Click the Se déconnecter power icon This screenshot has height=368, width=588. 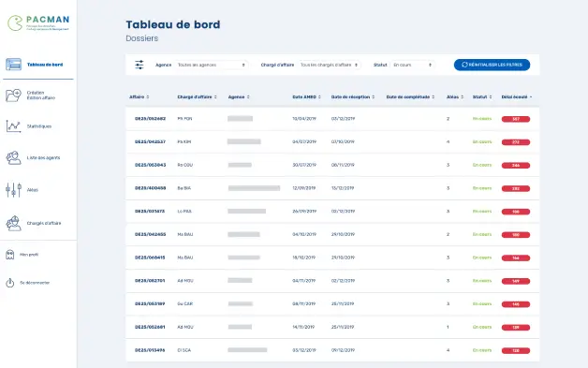coord(10,283)
